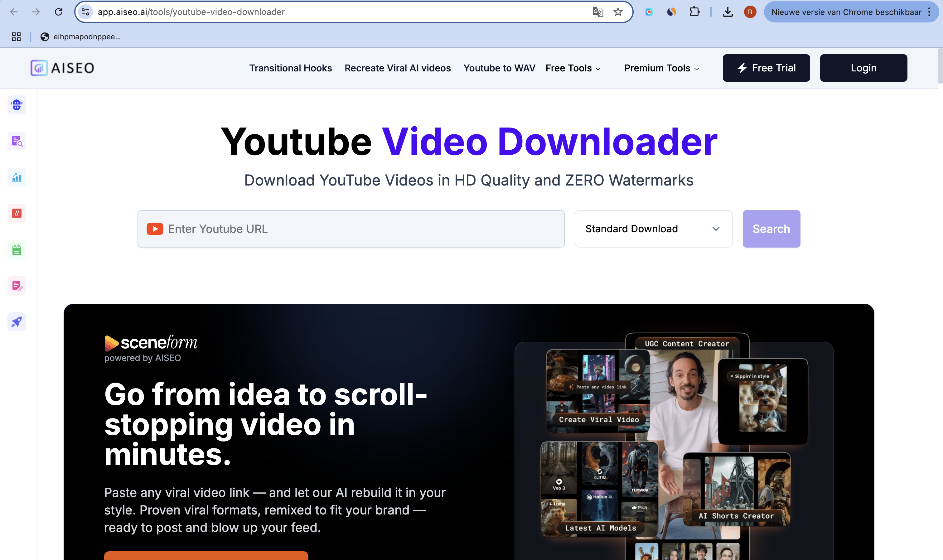Click the orange button under the sceneform text
The width and height of the screenshot is (943, 560).
click(206, 555)
